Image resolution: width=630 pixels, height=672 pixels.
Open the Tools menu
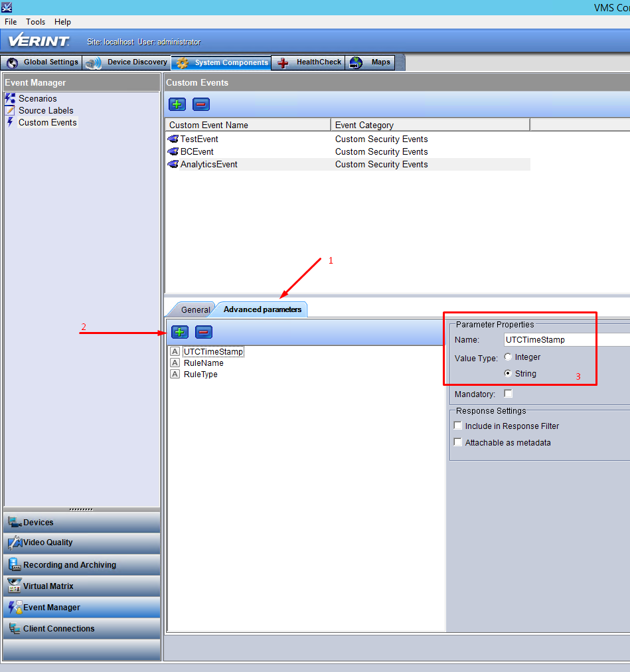(x=35, y=22)
